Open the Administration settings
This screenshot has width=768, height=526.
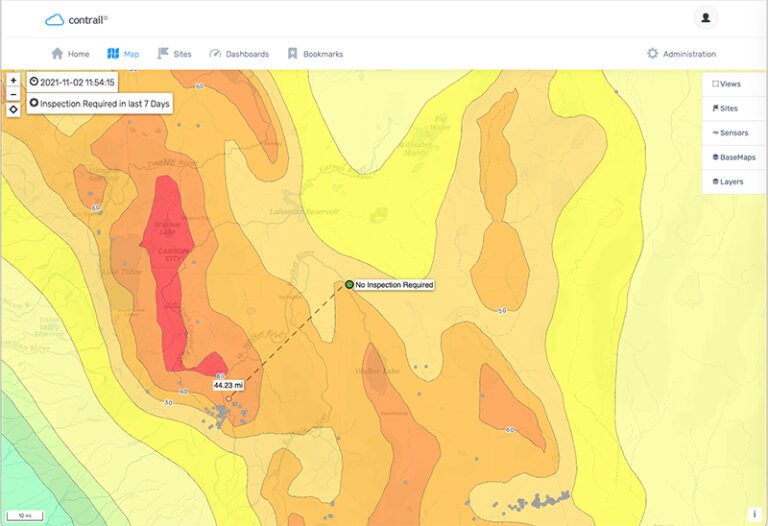click(681, 54)
